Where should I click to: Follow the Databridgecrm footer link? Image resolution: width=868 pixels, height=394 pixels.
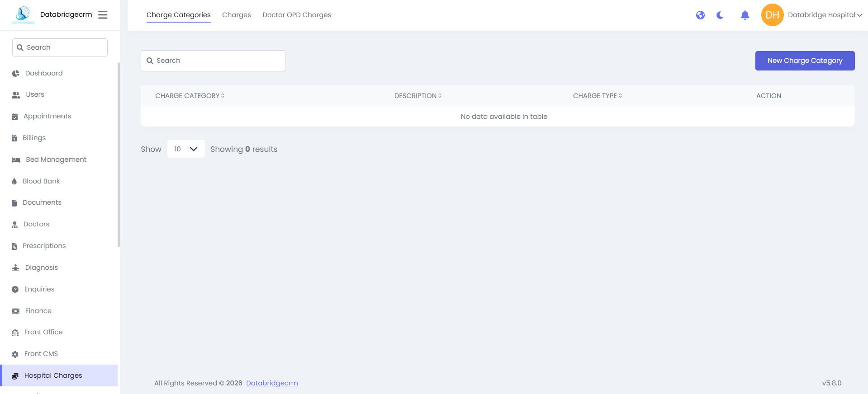(272, 383)
